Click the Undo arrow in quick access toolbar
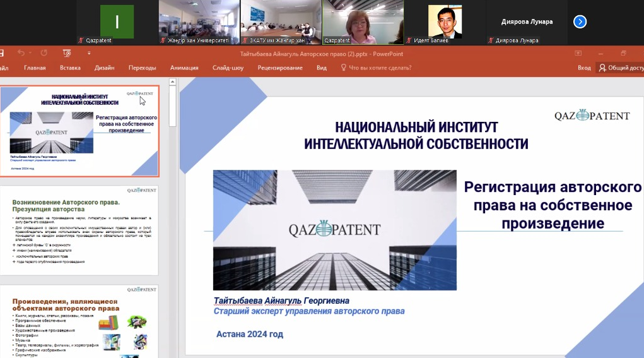This screenshot has height=358, width=644. (21, 54)
